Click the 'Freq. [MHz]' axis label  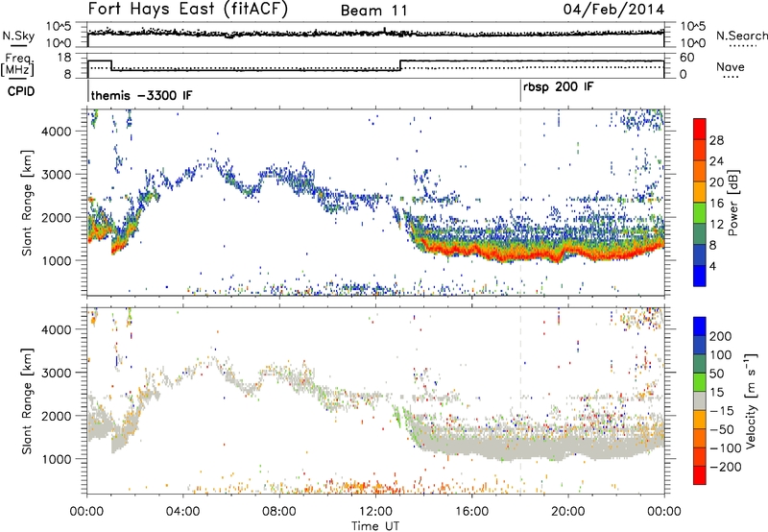click(x=18, y=65)
